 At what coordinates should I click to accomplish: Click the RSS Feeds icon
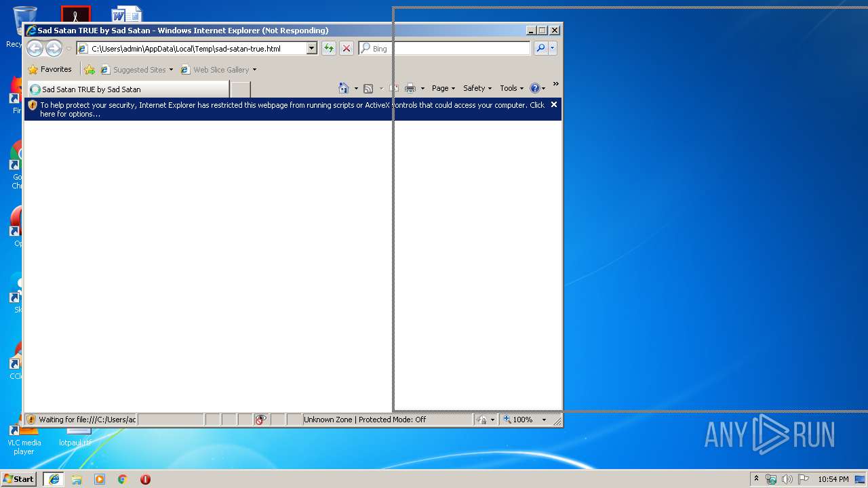pos(368,88)
